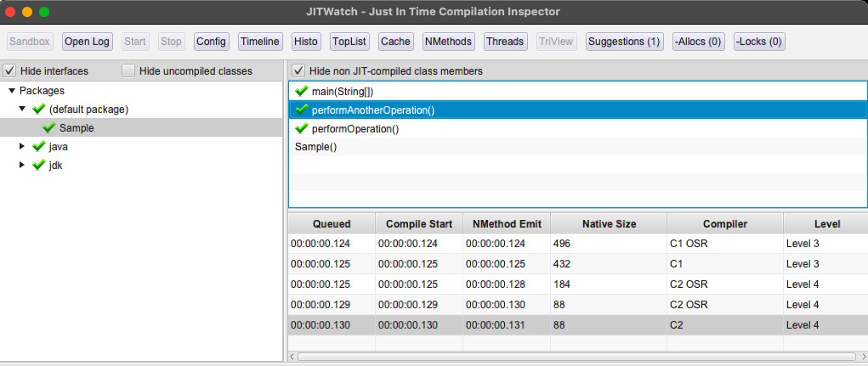This screenshot has width=868, height=366.
Task: Click Level 3 cell in C1 OSR row
Action: 826,243
